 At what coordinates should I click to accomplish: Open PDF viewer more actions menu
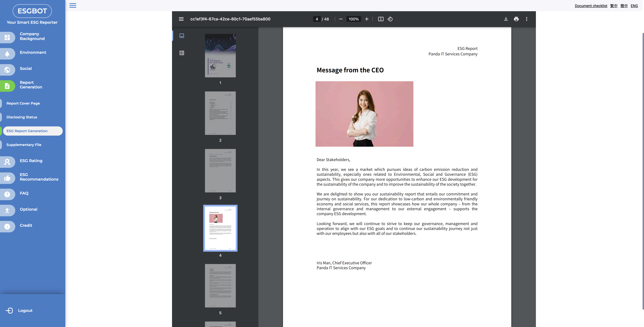point(527,19)
